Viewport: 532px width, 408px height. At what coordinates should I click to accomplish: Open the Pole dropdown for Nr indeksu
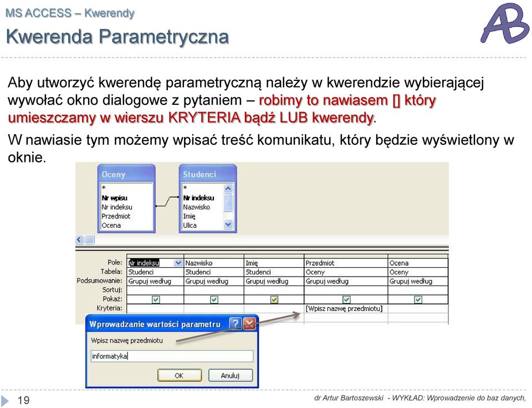[178, 263]
